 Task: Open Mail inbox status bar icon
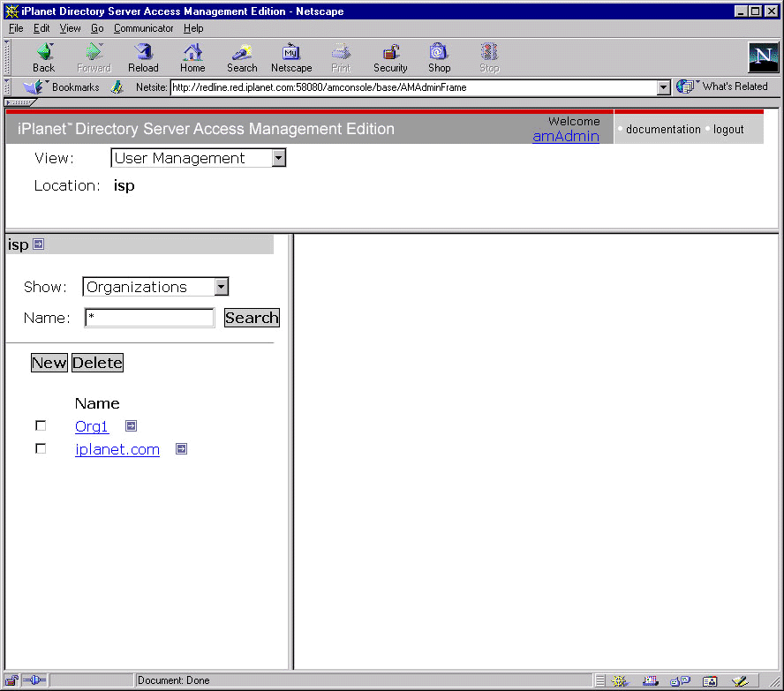click(x=650, y=680)
